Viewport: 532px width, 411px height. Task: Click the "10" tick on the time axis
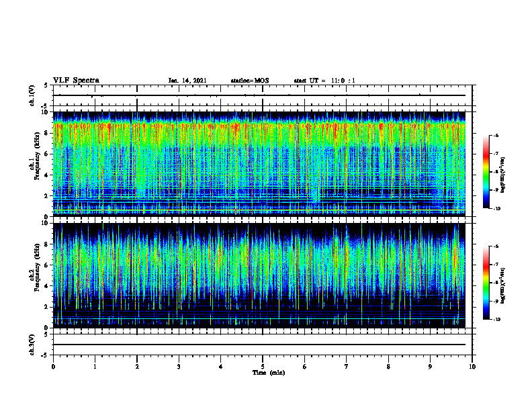472,367
